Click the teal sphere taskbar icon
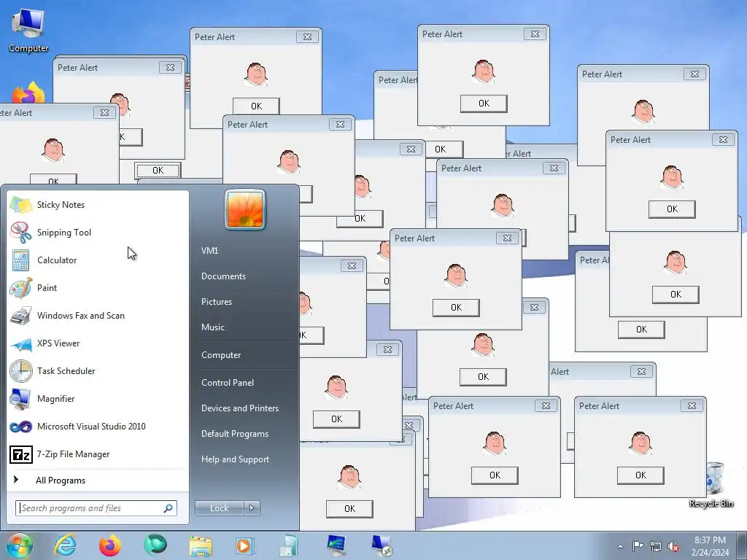This screenshot has height=560, width=747. pos(155,545)
